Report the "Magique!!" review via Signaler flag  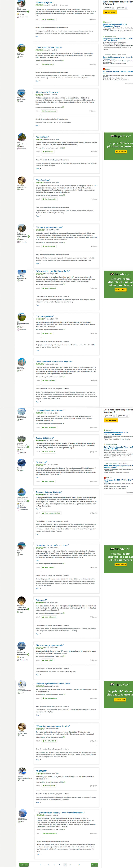[x=94, y=617]
